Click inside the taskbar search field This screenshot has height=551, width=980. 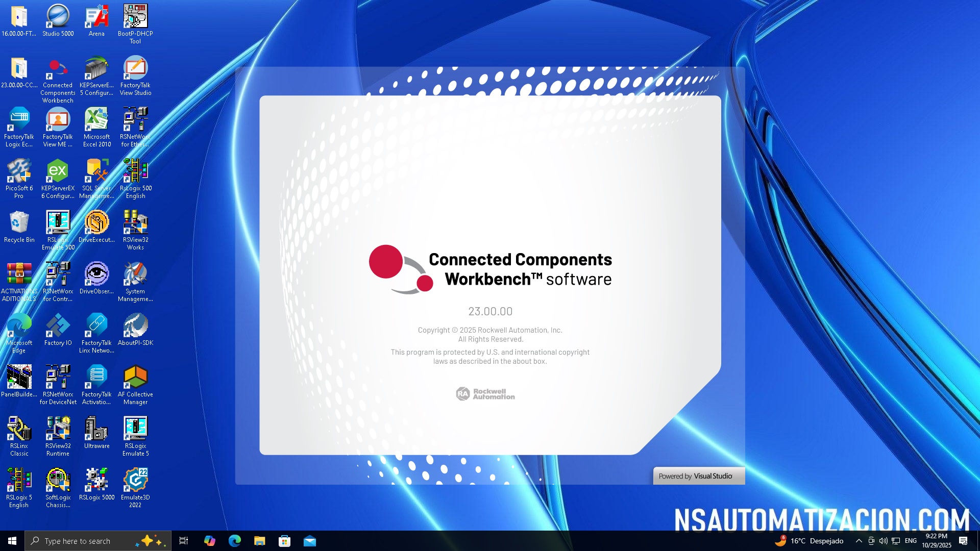[x=82, y=541]
